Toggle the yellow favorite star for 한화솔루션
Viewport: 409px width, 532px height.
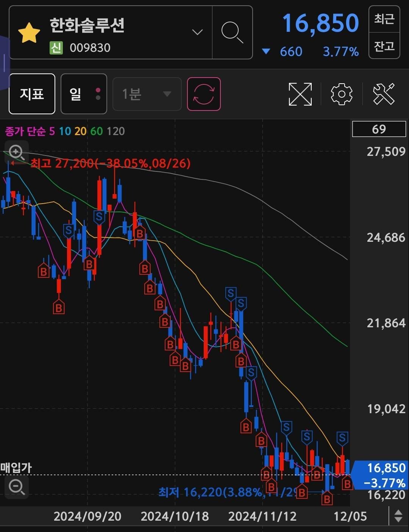(29, 33)
